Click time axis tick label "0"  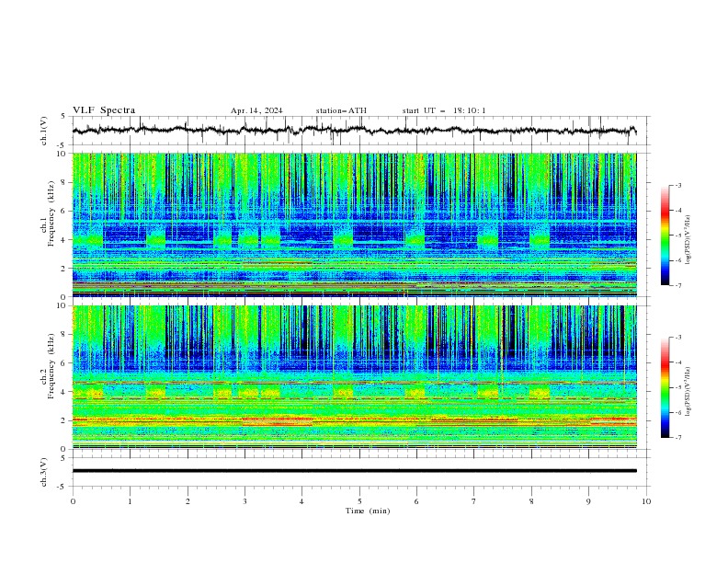[73, 501]
